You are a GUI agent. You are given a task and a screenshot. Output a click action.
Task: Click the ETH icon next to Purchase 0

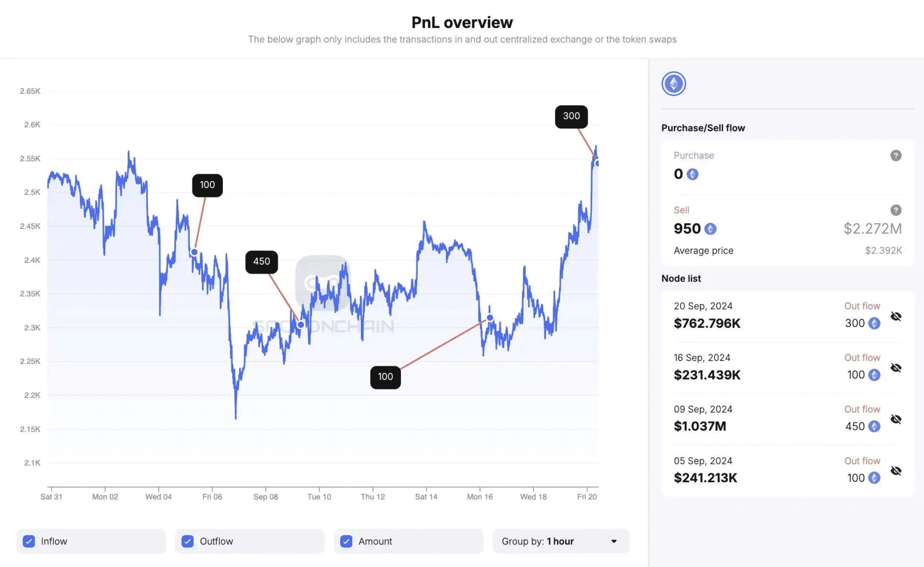(x=692, y=174)
